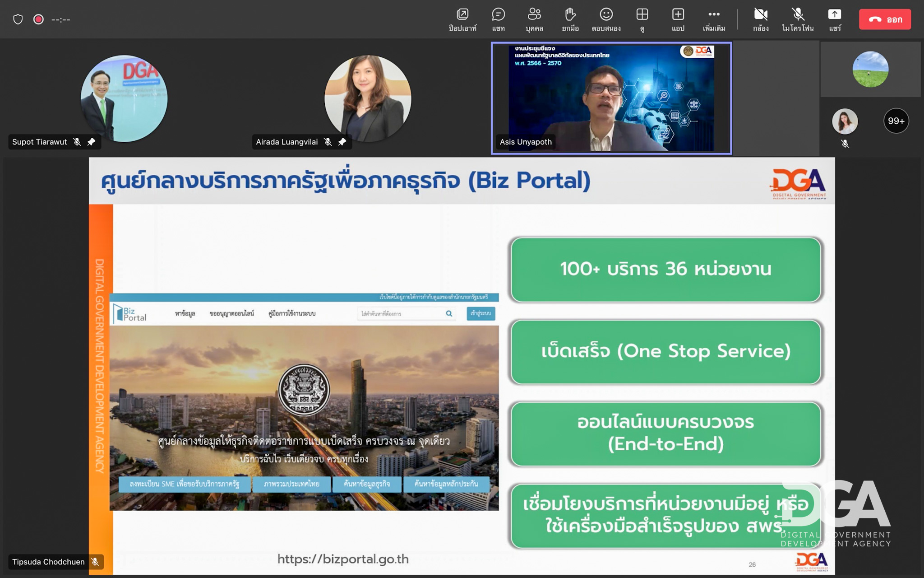Click the End-to-End green box
The image size is (924, 578).
pyautogui.click(x=665, y=433)
